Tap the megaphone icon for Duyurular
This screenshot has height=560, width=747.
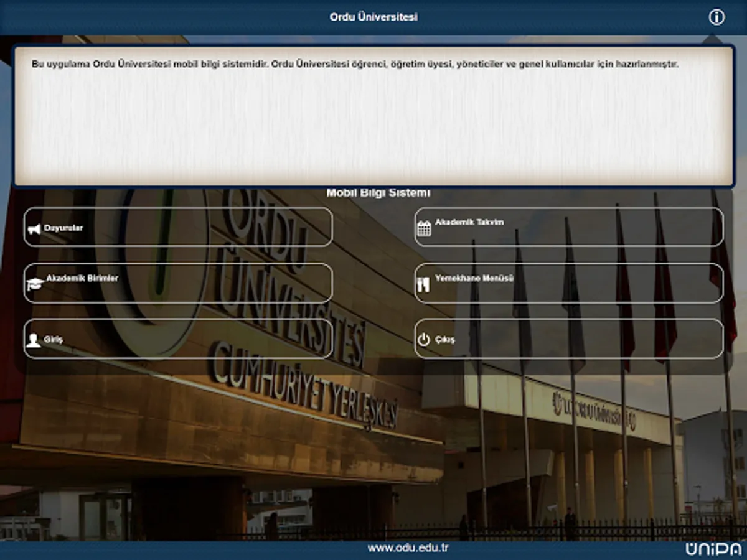(x=34, y=230)
